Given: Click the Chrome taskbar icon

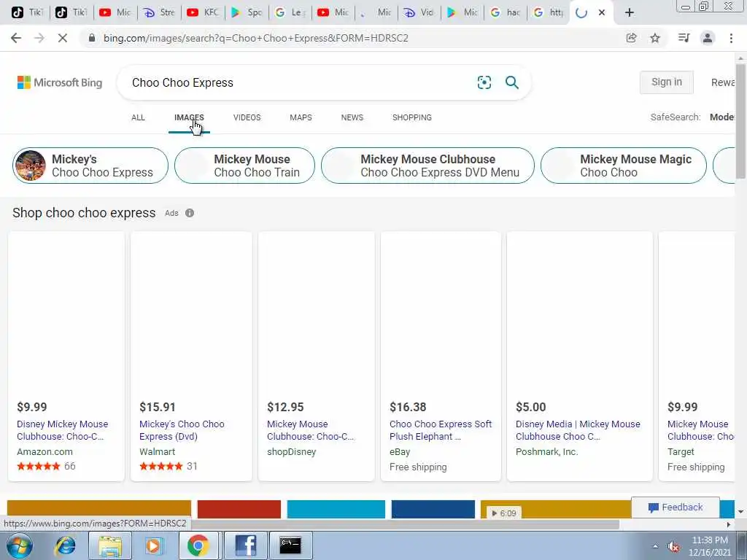Looking at the screenshot, I should click(x=198, y=545).
